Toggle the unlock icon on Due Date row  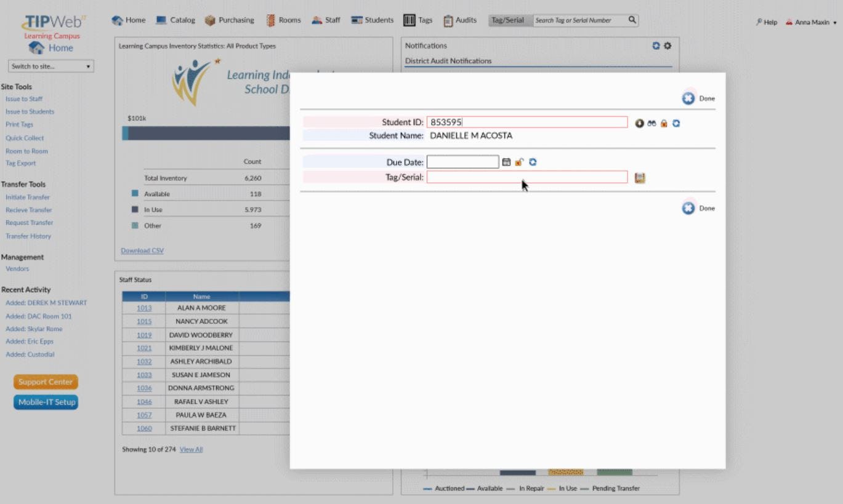coord(519,162)
